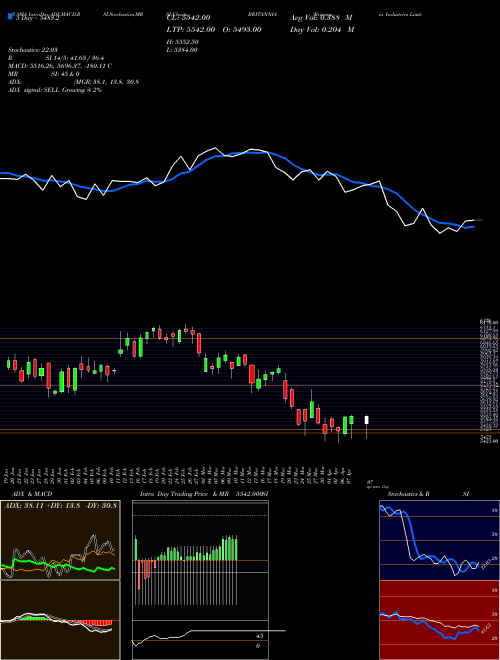
Task: Click the BRITANNIA symbol label
Action: (262, 14)
